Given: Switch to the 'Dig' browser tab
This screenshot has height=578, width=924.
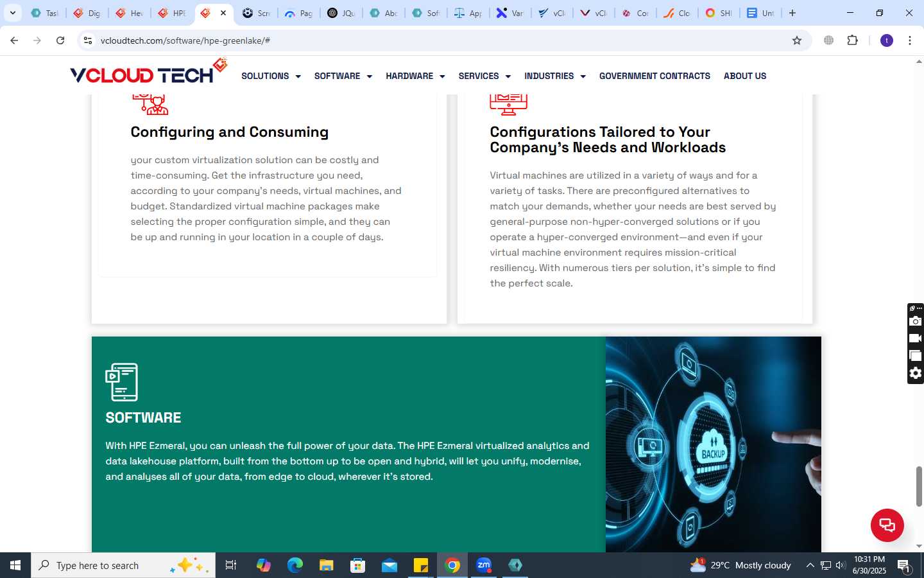Looking at the screenshot, I should point(87,13).
